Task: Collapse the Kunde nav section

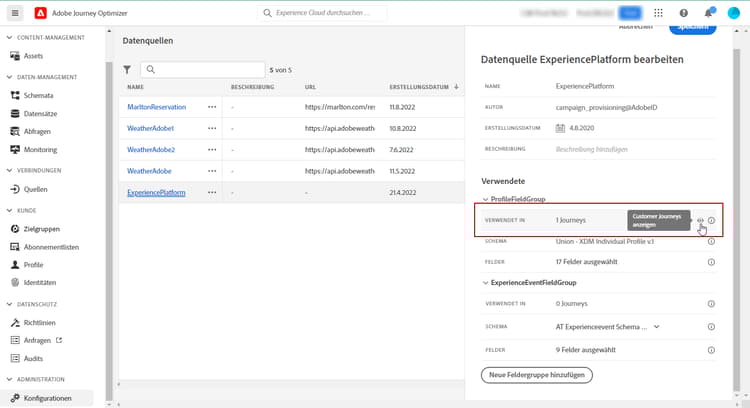Action: [9, 210]
